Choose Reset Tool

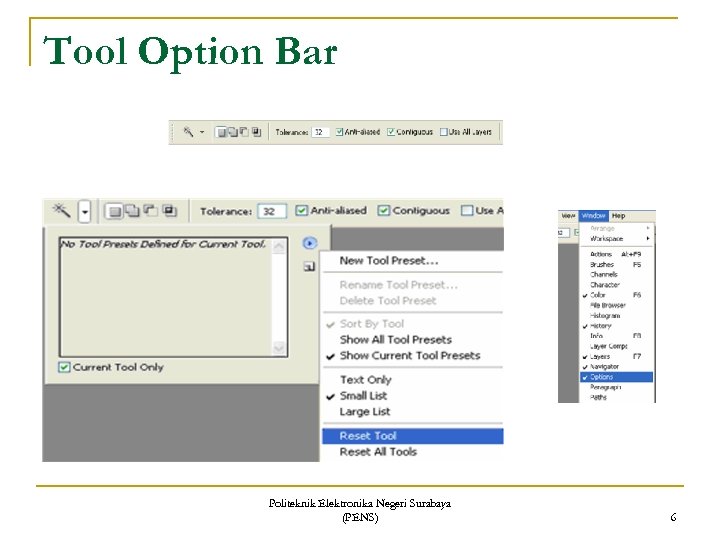click(412, 436)
